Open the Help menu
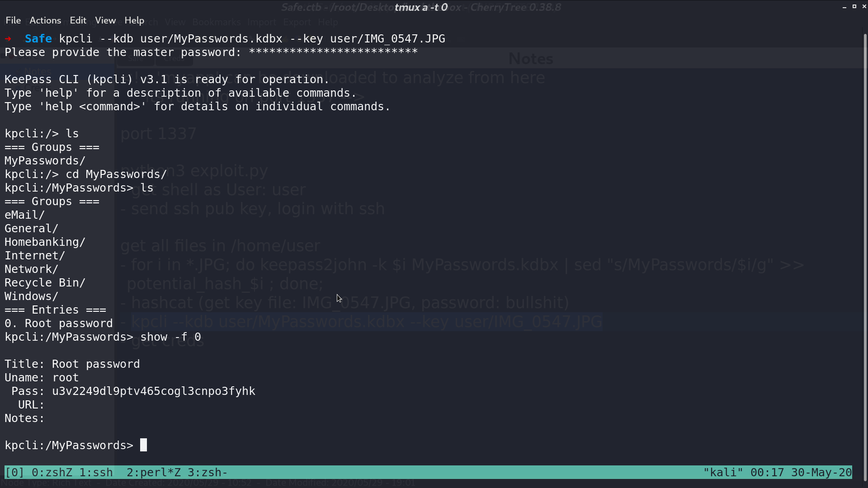 click(x=134, y=20)
